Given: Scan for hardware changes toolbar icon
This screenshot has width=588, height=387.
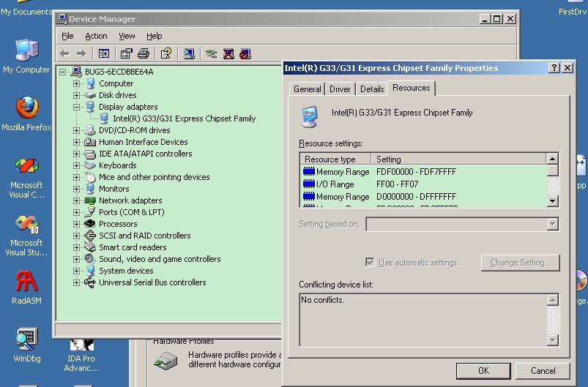Looking at the screenshot, I should point(189,54).
